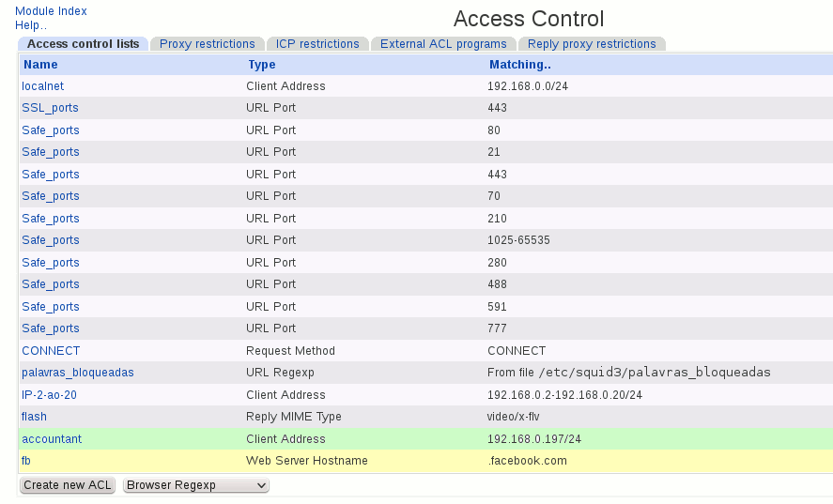Open the ICP restrictions tab
The height and width of the screenshot is (504, 833).
pyautogui.click(x=317, y=44)
